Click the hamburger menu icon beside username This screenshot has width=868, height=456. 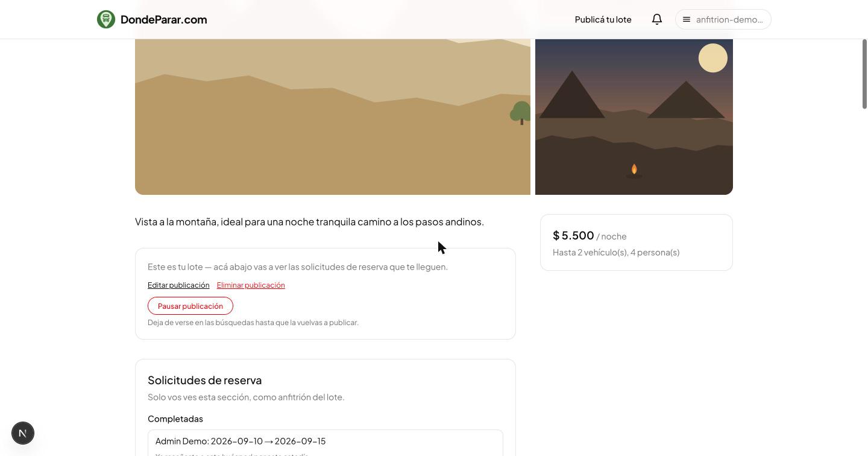pos(686,19)
